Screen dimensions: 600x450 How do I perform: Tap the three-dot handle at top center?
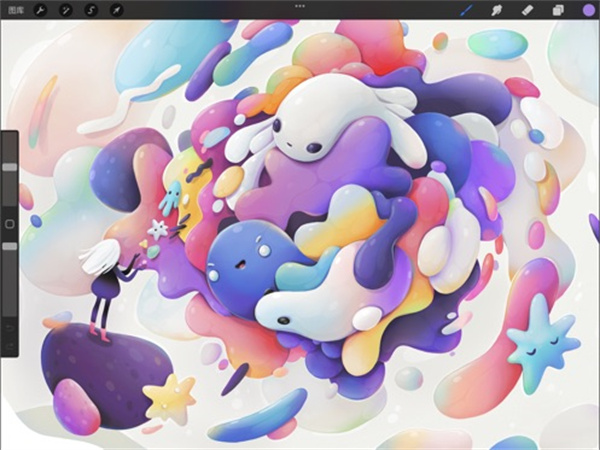(300, 6)
